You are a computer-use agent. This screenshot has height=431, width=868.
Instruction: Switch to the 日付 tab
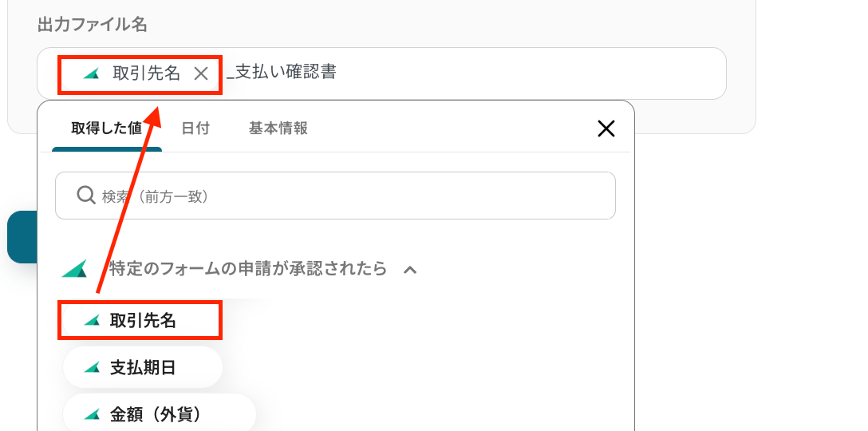tap(195, 129)
